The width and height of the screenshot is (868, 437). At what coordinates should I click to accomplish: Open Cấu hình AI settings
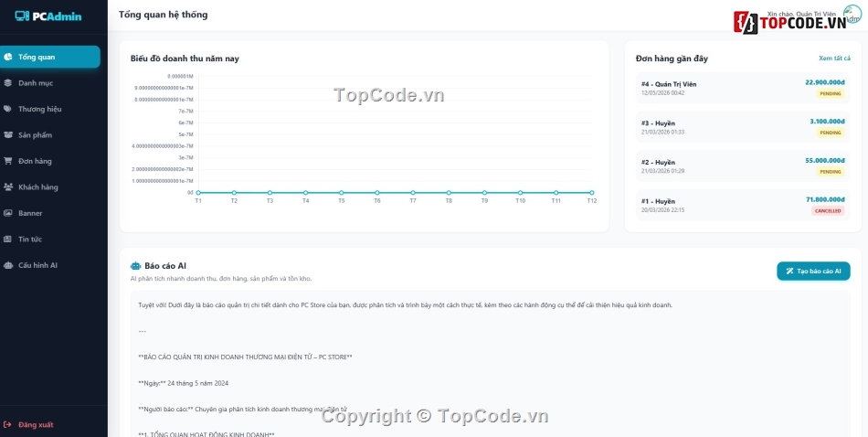(50, 265)
